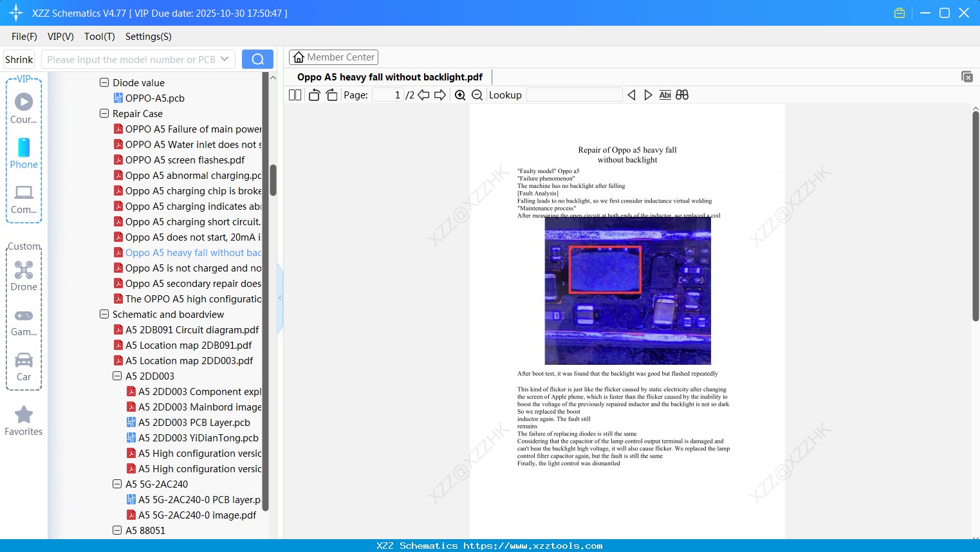980x552 pixels.
Task: Toggle the Abi whole-word match option
Action: click(665, 95)
